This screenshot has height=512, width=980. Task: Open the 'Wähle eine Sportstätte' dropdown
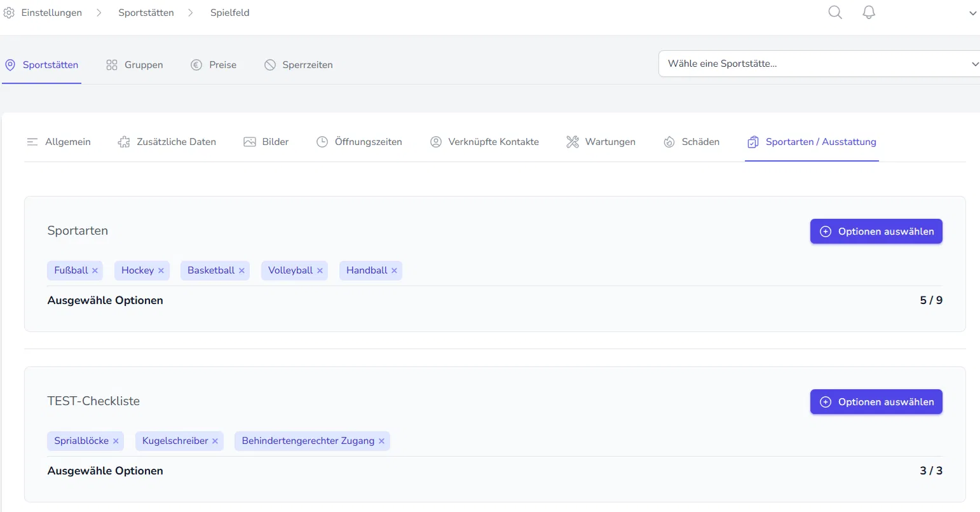[819, 64]
